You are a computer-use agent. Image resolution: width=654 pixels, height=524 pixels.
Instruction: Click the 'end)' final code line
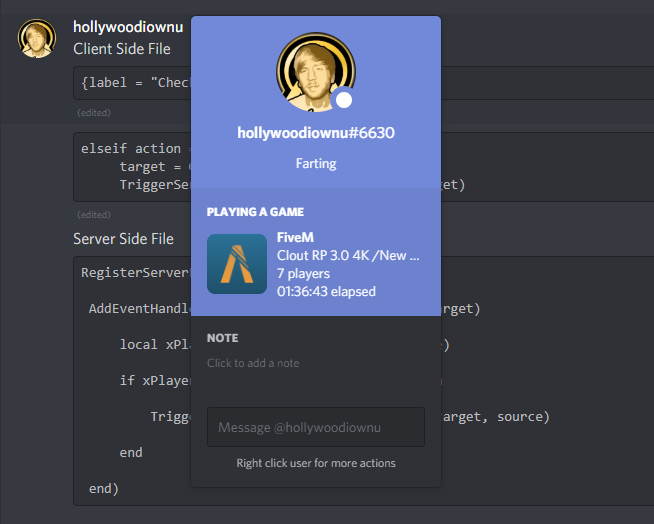click(x=104, y=489)
